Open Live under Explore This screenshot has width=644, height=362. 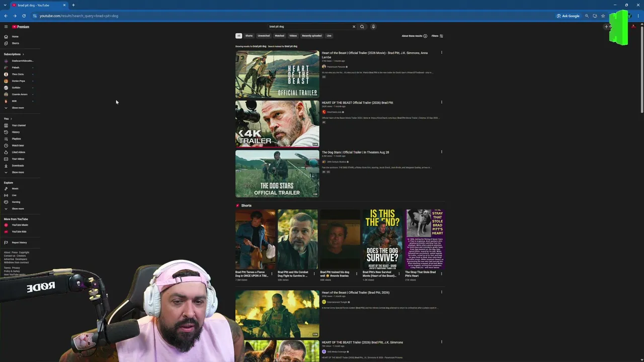14,195
